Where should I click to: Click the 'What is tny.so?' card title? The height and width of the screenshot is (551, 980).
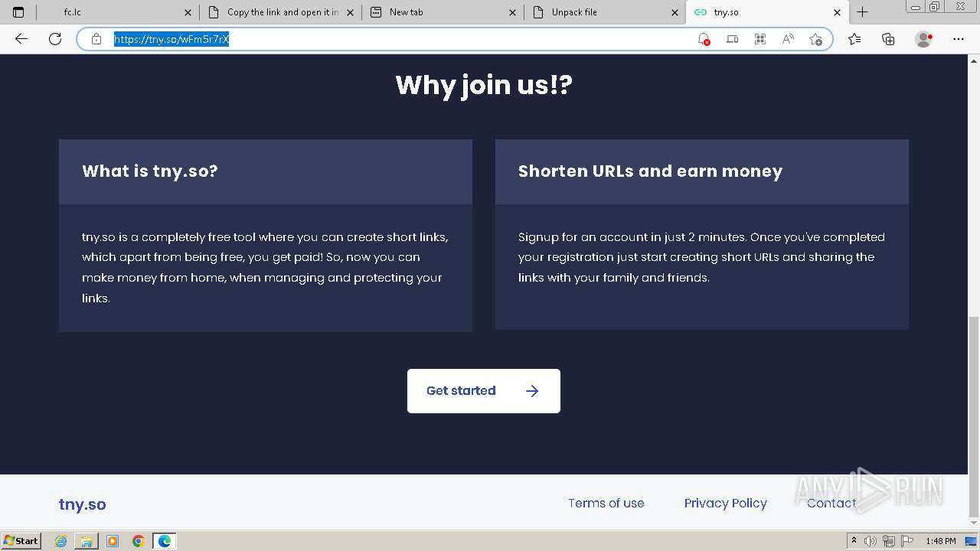tap(150, 171)
